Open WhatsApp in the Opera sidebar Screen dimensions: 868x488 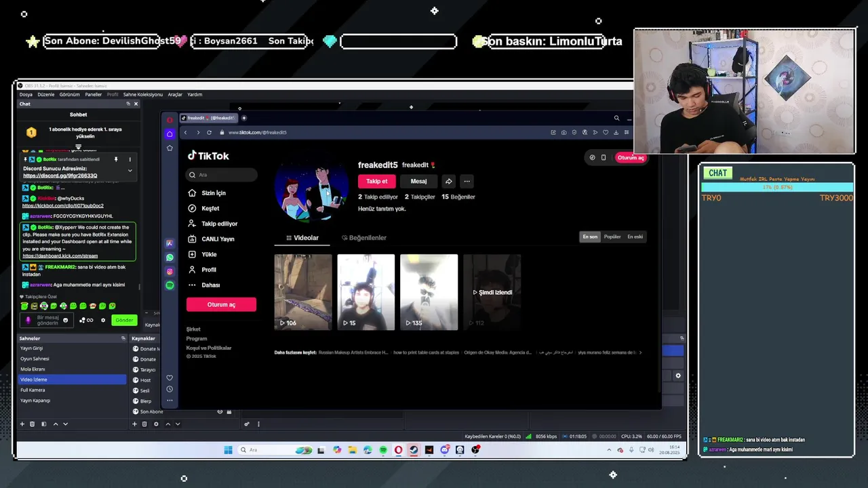pos(170,258)
